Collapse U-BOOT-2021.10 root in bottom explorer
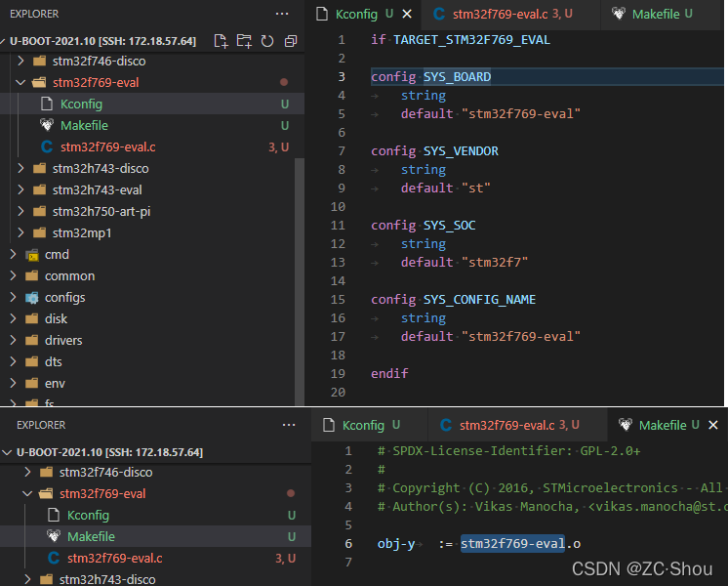Screen dimensions: 728x586 [7, 452]
